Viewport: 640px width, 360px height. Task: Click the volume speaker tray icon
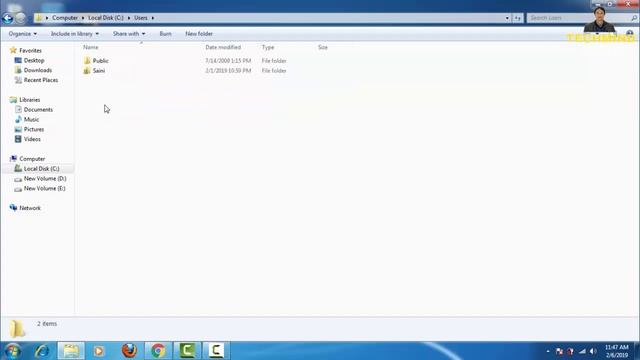pos(593,351)
